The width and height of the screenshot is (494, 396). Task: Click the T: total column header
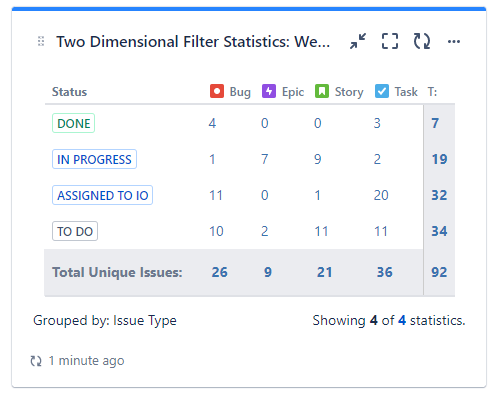432,92
